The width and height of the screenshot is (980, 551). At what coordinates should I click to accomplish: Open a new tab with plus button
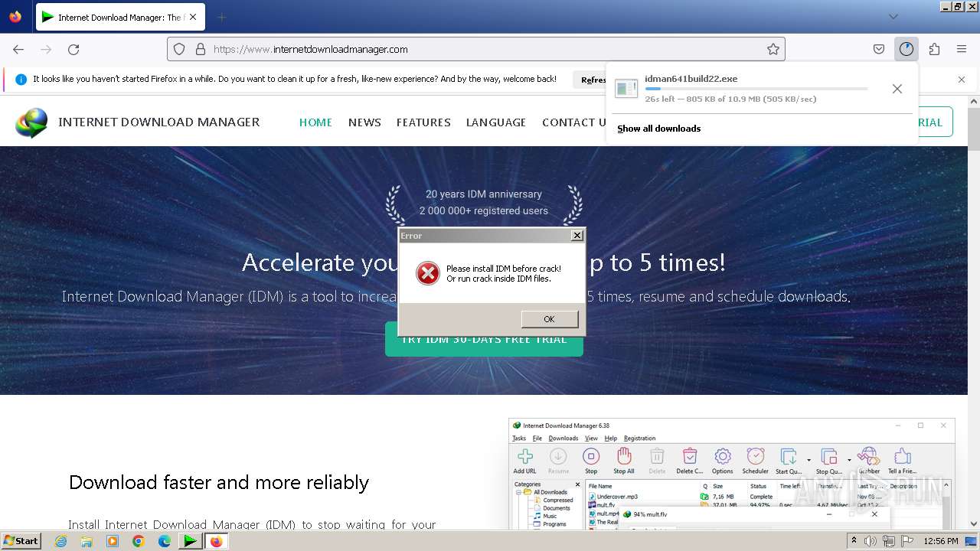(221, 17)
